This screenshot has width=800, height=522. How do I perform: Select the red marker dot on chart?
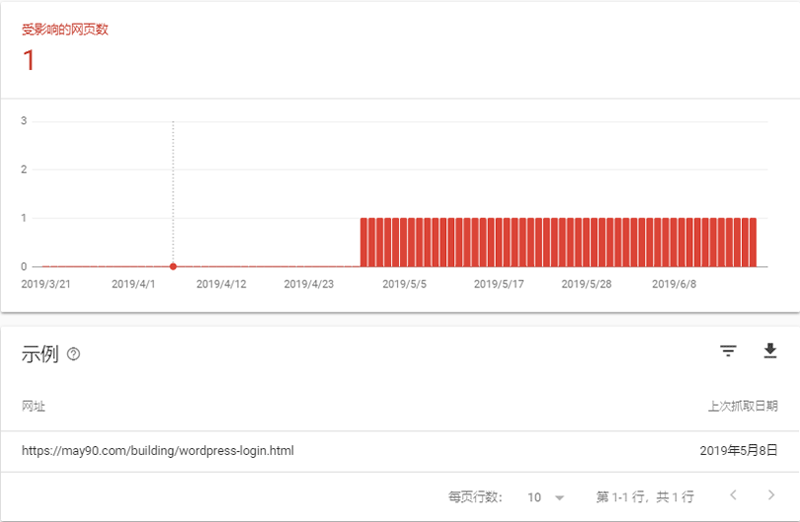[x=173, y=266]
